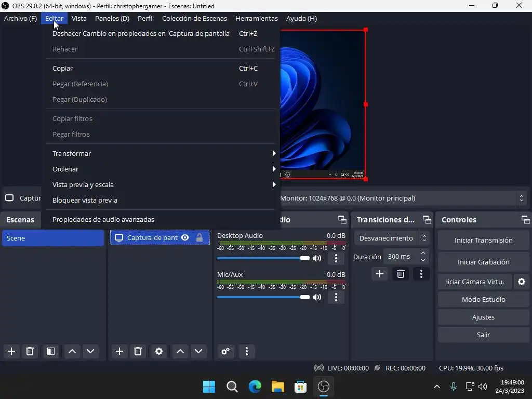
Task: Add a transition with the plus icon
Action: [380, 274]
